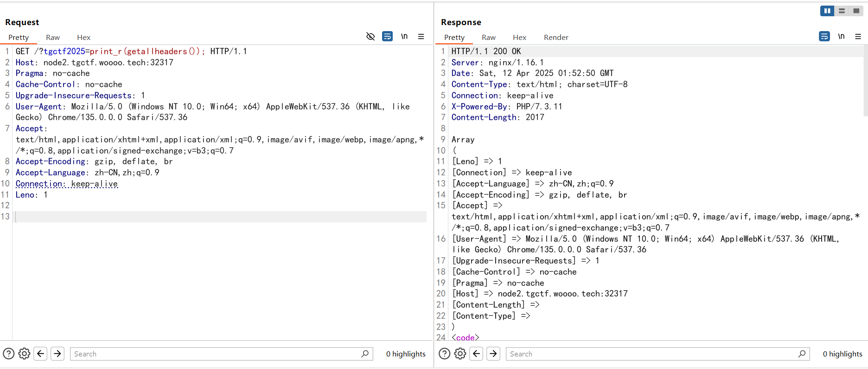Viewport: 868px width, 369px height.
Task: Switch Response view to Render tab
Action: (556, 38)
